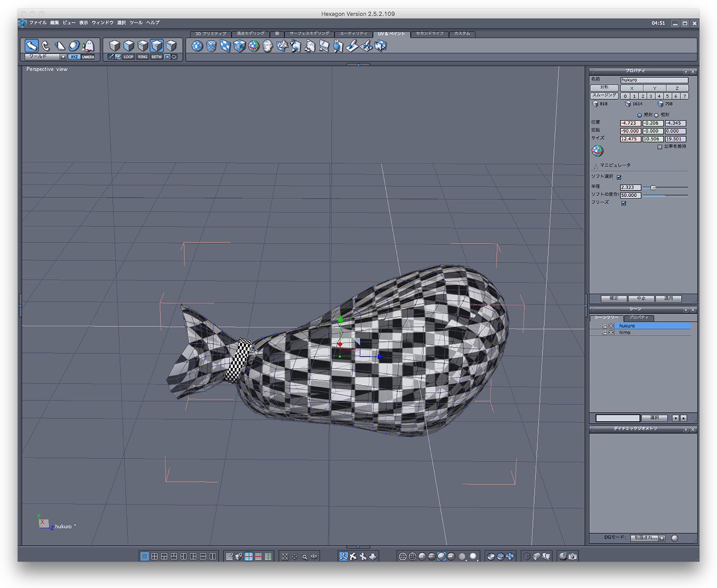
Task: Open the ワールド coordinate dropdown
Action: point(63,57)
